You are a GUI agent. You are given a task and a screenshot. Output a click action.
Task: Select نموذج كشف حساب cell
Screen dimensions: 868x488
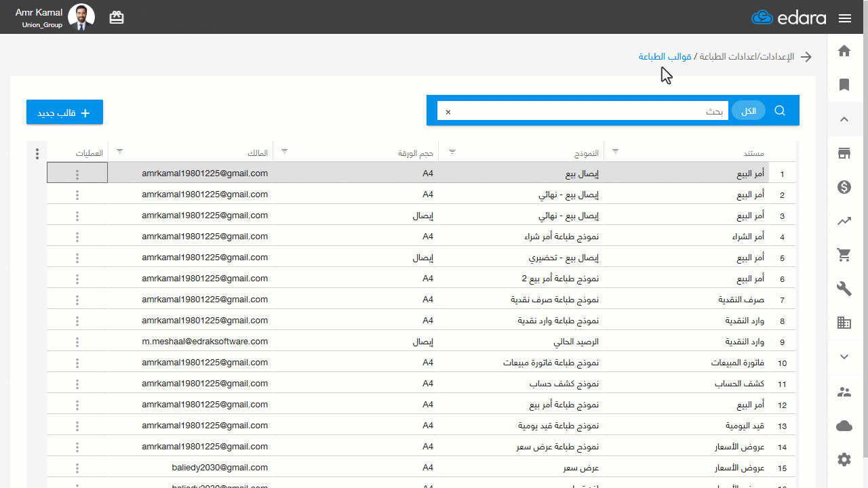pyautogui.click(x=521, y=384)
